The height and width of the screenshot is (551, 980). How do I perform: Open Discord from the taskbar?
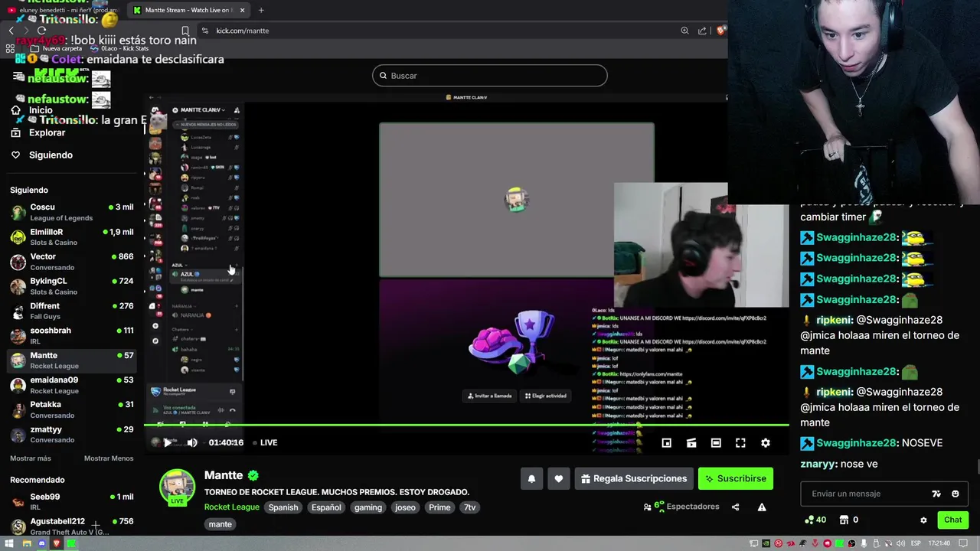coord(41,543)
